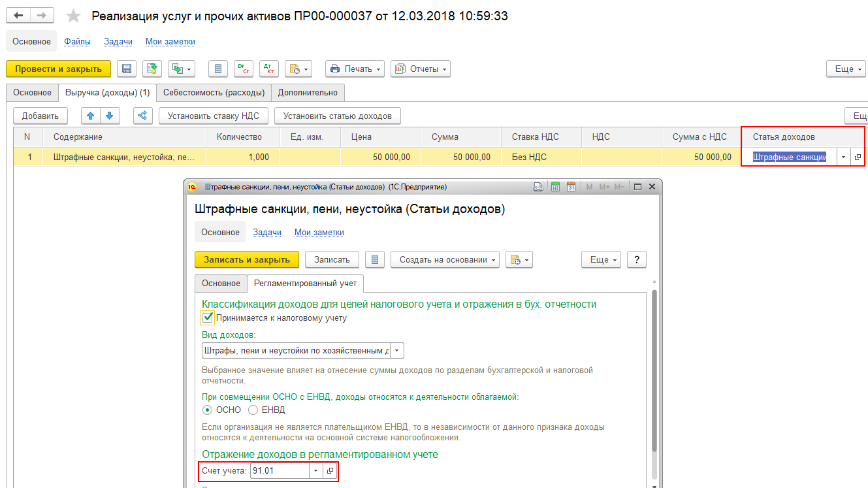Click Установить ставку НДС button
The image size is (868, 488).
click(x=214, y=116)
